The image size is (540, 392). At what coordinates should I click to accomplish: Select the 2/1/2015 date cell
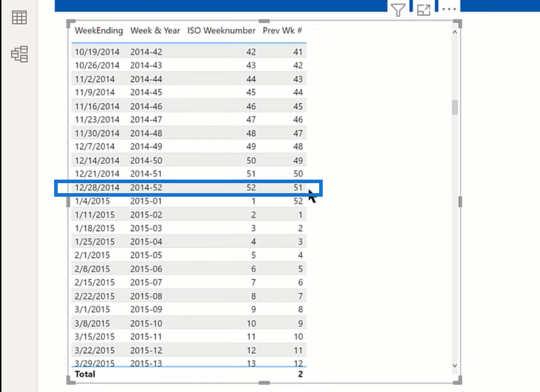point(93,255)
